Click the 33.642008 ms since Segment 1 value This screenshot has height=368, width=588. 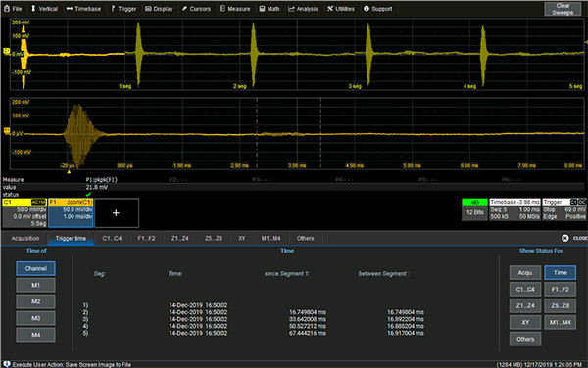coord(308,319)
